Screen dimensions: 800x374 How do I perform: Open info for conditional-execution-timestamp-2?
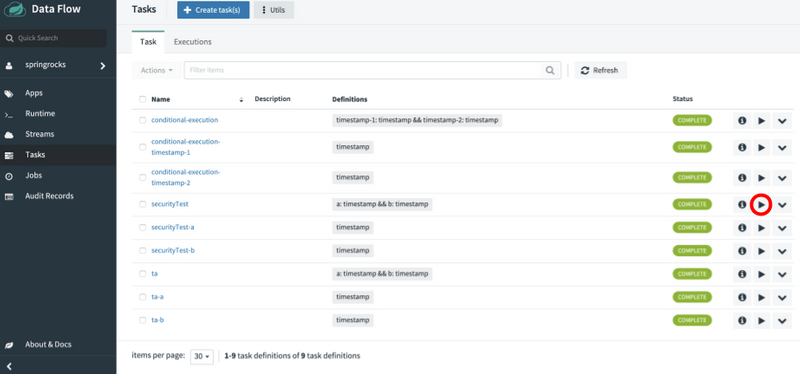(742, 178)
